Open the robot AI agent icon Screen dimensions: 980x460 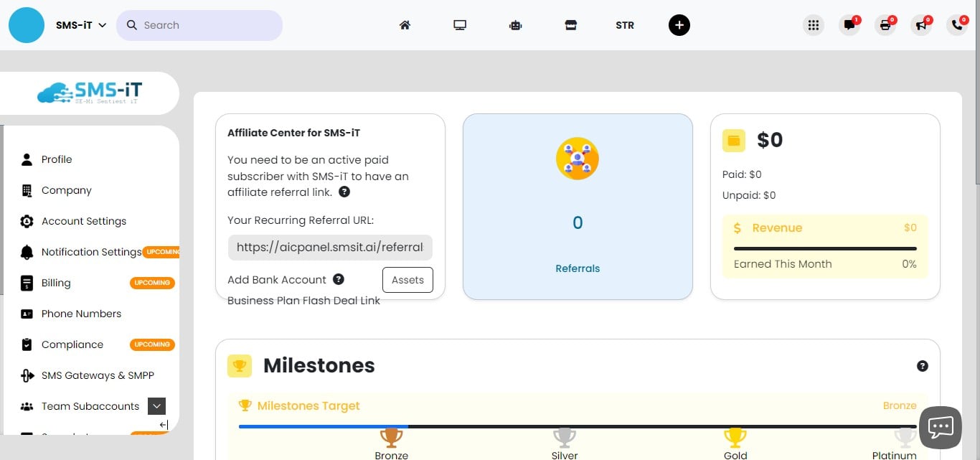tap(515, 25)
